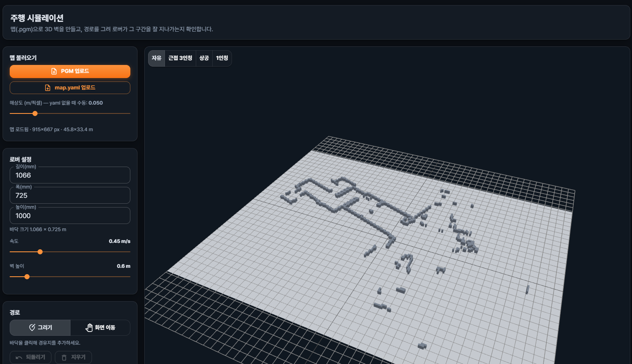Click the trash icon in 지우기
The height and width of the screenshot is (364, 632).
64,358
